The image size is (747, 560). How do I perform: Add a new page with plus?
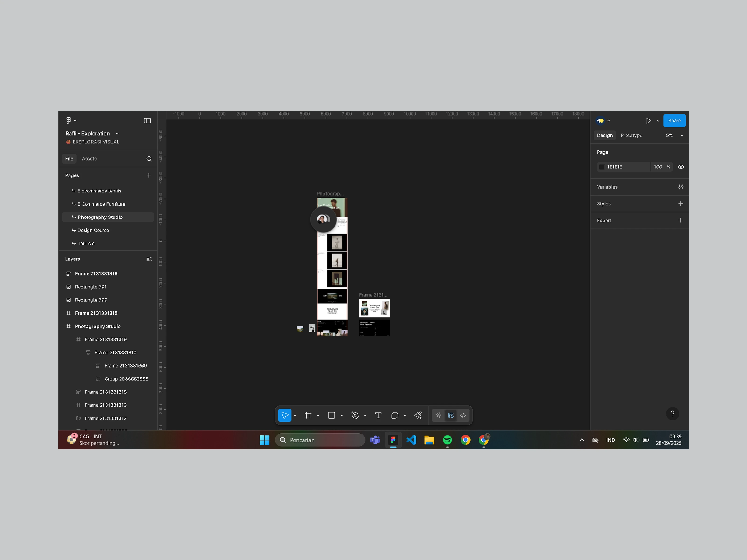[149, 175]
